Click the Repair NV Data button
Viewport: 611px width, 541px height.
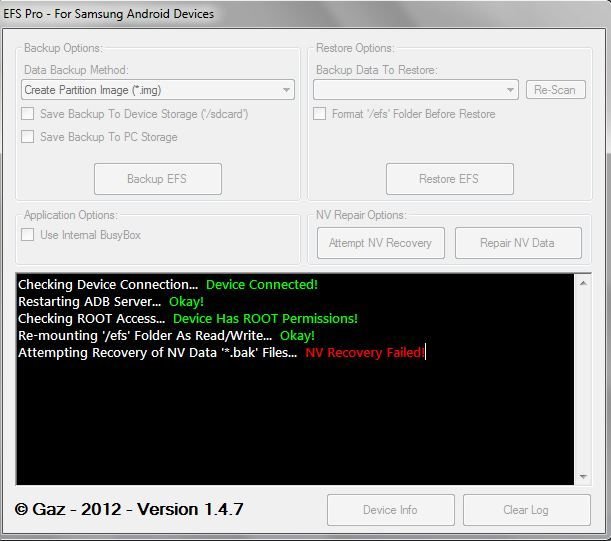[518, 243]
